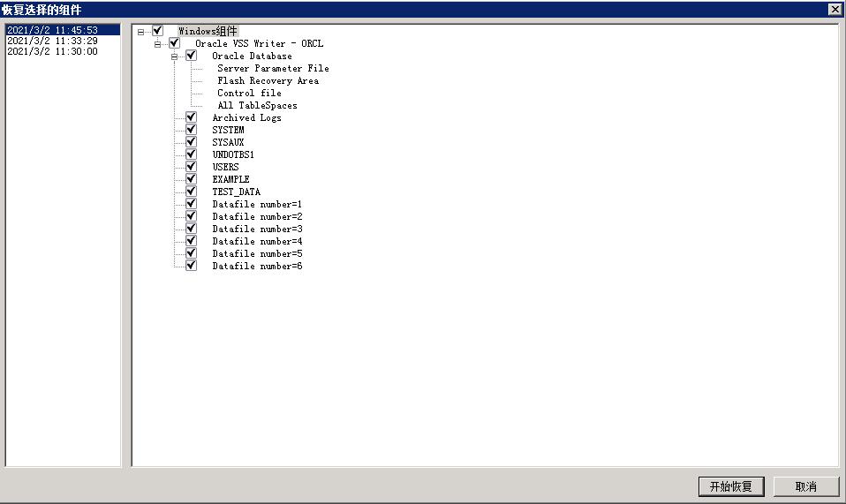
Task: Uncheck Datafile number=2 checkbox
Action: 191,216
